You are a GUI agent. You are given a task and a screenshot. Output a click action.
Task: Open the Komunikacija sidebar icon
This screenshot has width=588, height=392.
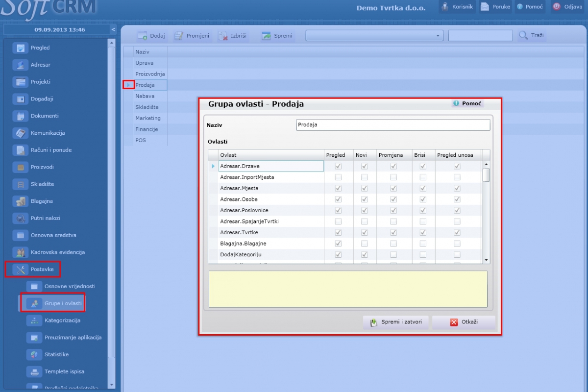point(20,133)
